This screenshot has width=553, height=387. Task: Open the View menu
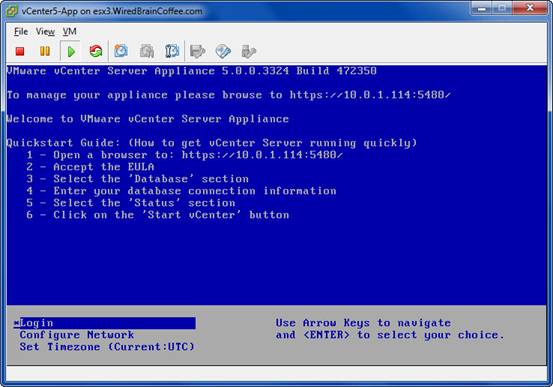(45, 32)
